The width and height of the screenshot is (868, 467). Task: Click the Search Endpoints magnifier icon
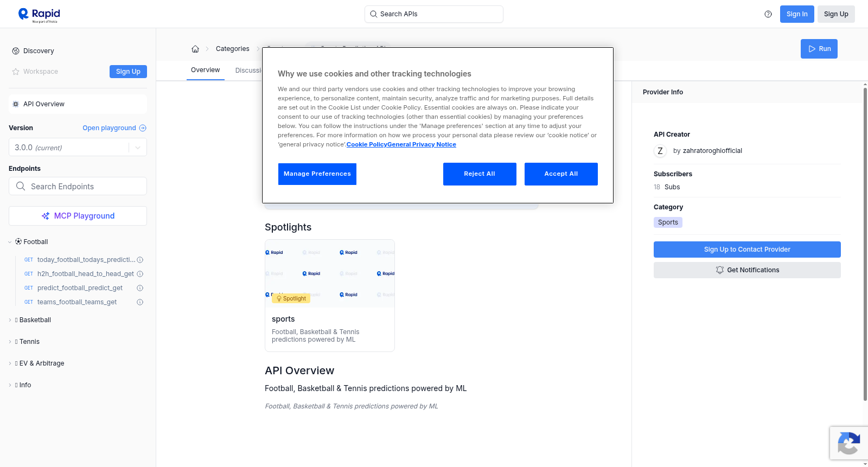click(21, 186)
